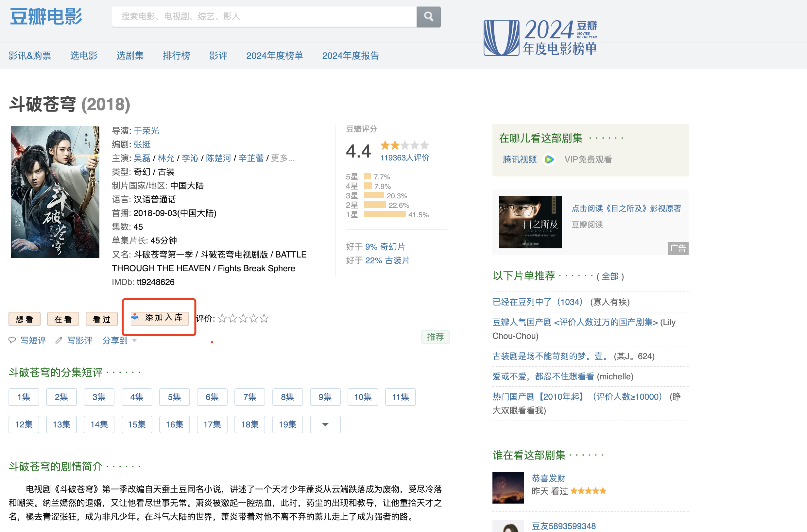This screenshot has height=532, width=807.
Task: Click the 写影评 pencil icon
Action: point(59,340)
